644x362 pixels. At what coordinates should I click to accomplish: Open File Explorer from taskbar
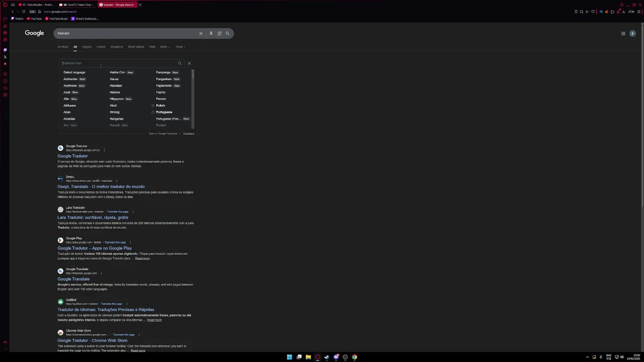(308, 357)
